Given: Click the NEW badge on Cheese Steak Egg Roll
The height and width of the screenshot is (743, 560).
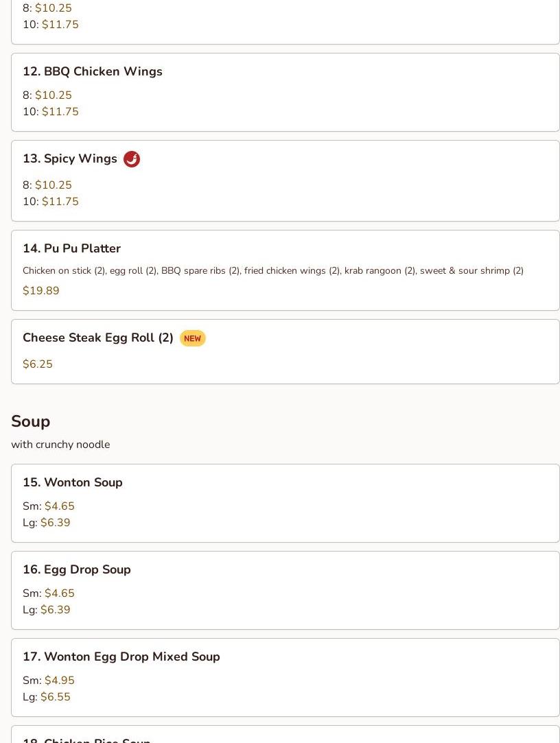Looking at the screenshot, I should [192, 338].
